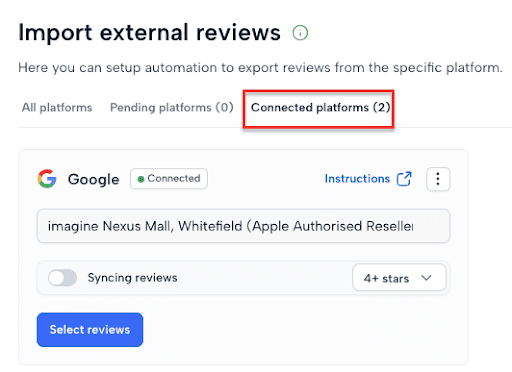512x372 pixels.
Task: Click the Select reviews button
Action: click(x=90, y=330)
